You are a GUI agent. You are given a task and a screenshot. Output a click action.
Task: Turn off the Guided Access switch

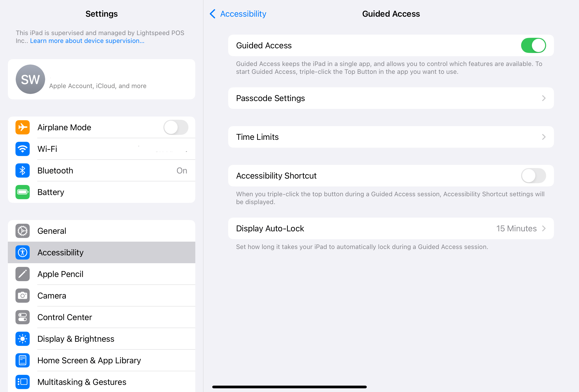[533, 46]
